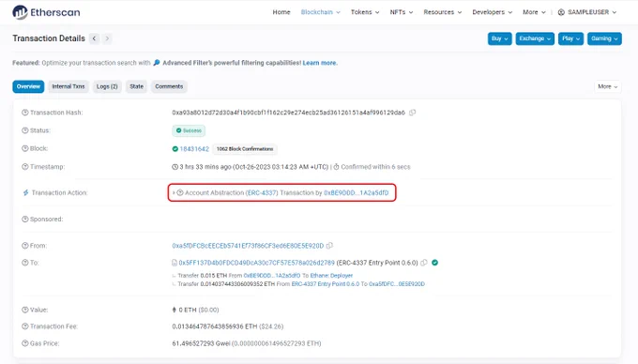Image resolution: width=638 pixels, height=364 pixels.
Task: Click the help icon next to Status
Action: pyautogui.click(x=25, y=130)
